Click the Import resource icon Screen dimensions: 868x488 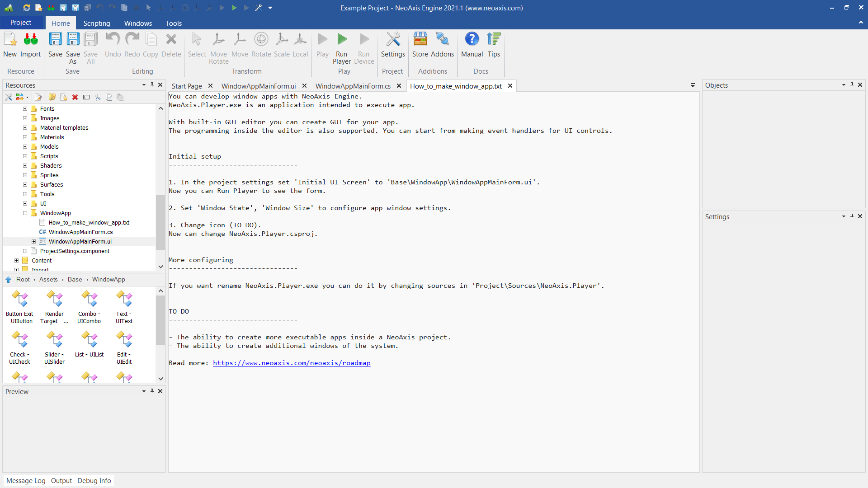(x=31, y=40)
